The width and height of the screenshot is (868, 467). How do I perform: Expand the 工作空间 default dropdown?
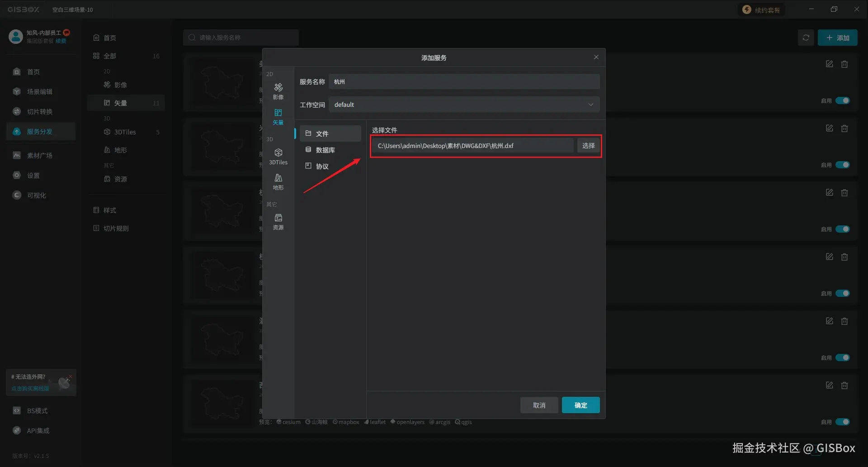coord(464,105)
